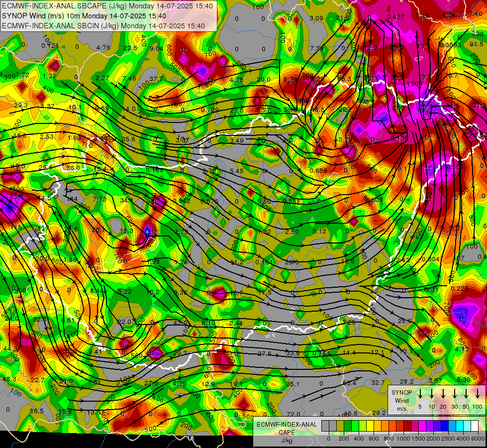Click the station value '32.7'
This screenshot has height=448, width=487.
pyautogui.click(x=378, y=382)
